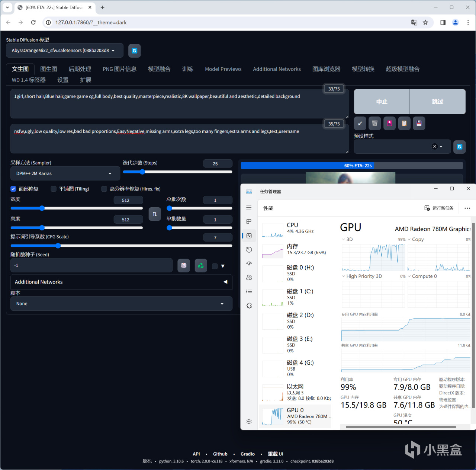Click the 跳过 skip button
Viewport: 476px width, 470px height.
coord(438,102)
